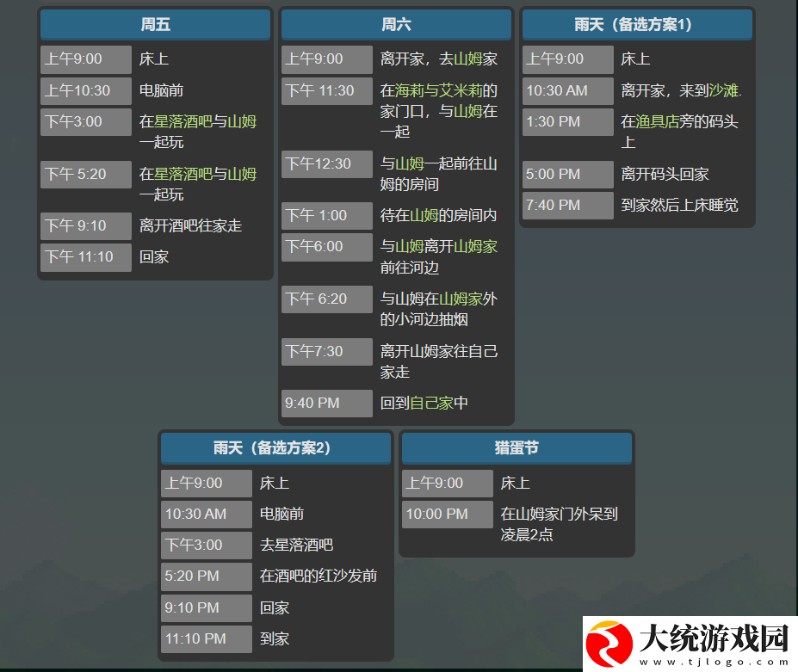The height and width of the screenshot is (672, 798).
Task: Select the 7:40 PM time cell
Action: click(x=568, y=205)
